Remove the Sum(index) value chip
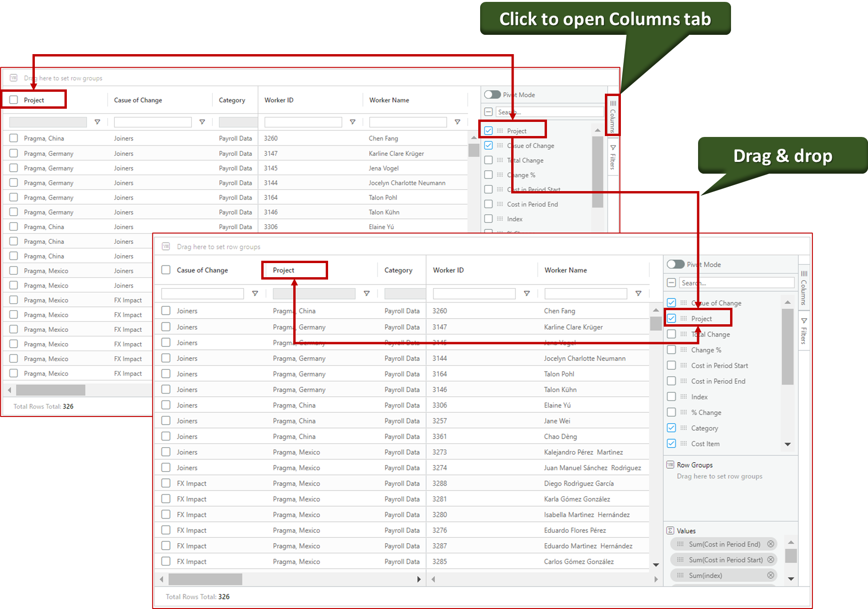This screenshot has height=609, width=868. tap(771, 575)
